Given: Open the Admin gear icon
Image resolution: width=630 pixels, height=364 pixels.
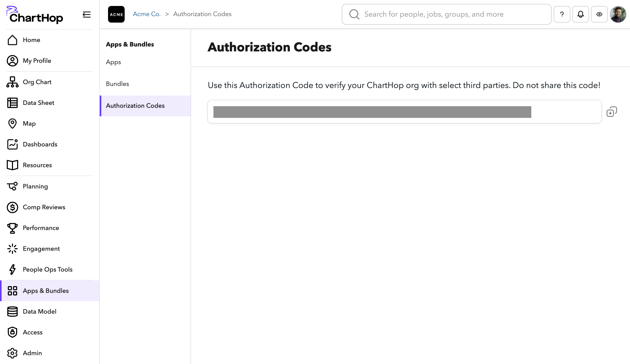Looking at the screenshot, I should 12,353.
